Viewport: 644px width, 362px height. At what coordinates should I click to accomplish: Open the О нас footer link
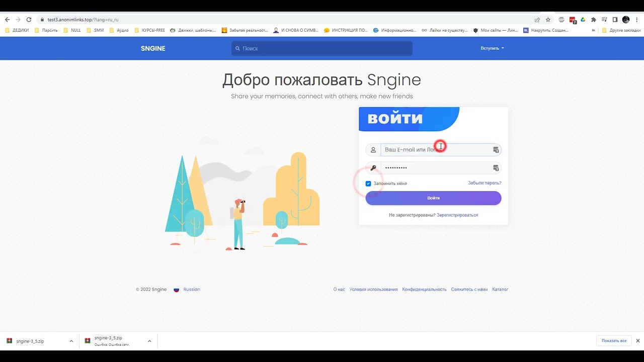click(339, 290)
